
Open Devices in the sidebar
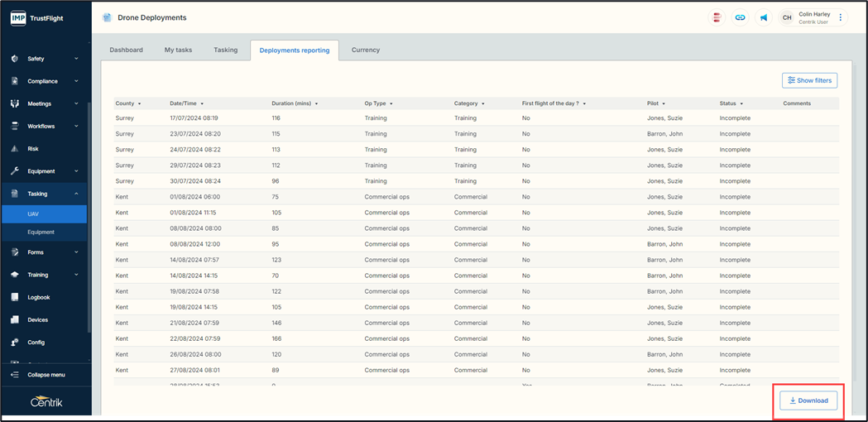coord(37,319)
